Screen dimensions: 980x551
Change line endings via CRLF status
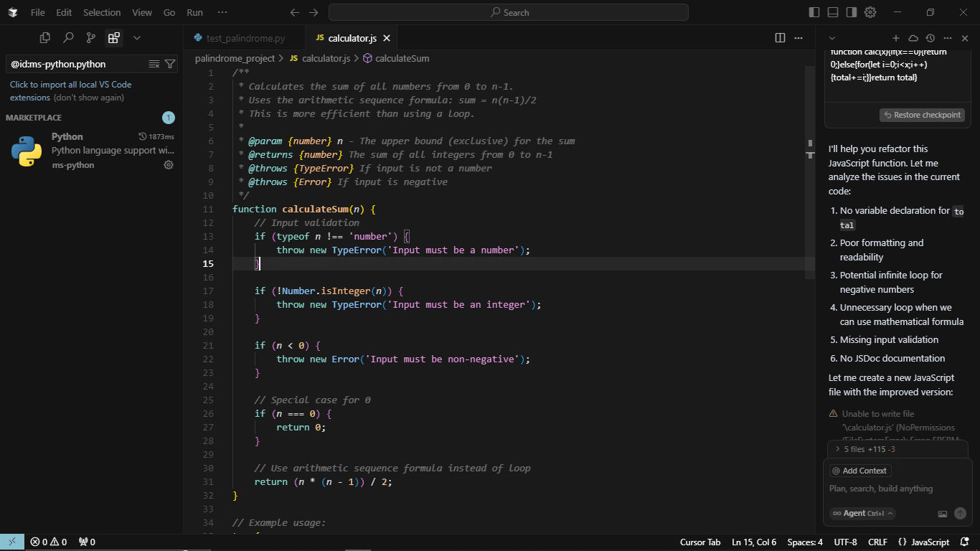[877, 542]
